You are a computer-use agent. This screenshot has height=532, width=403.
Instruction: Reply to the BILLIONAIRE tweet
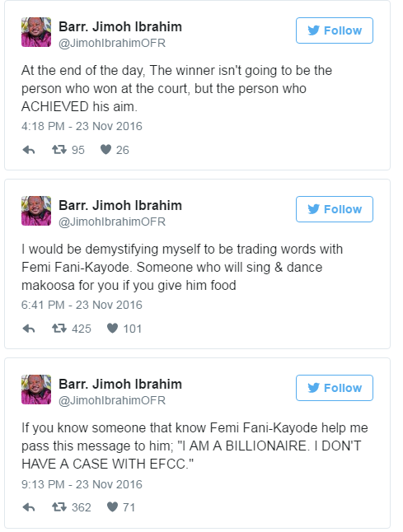coord(29,507)
